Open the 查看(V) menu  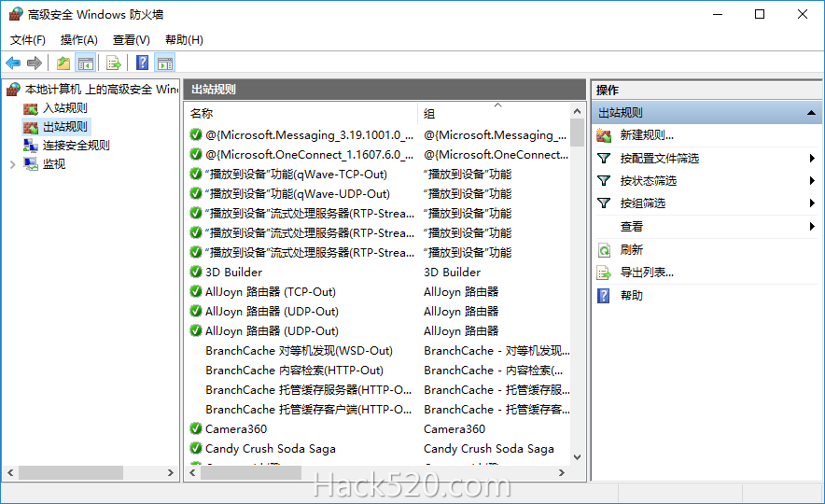pos(131,40)
